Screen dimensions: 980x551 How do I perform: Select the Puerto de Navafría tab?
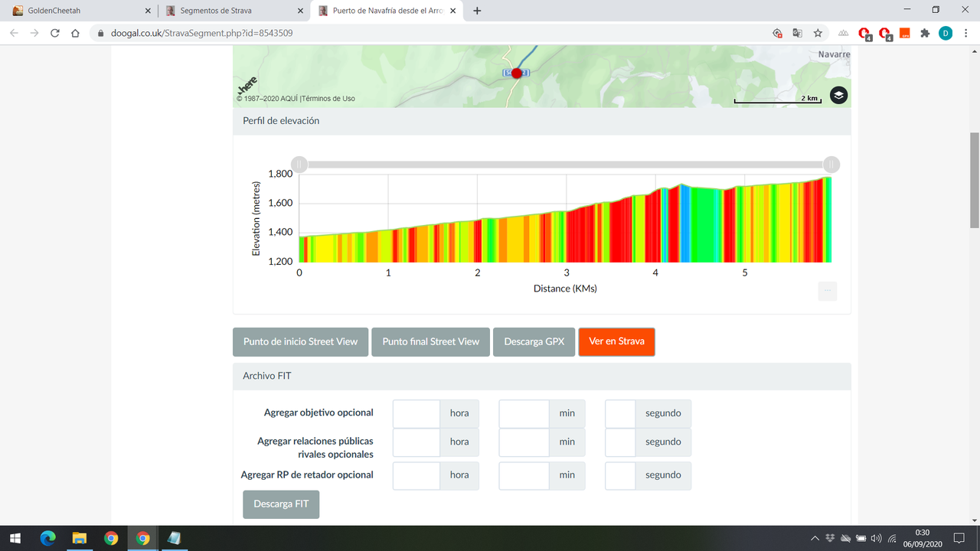[x=387, y=11]
